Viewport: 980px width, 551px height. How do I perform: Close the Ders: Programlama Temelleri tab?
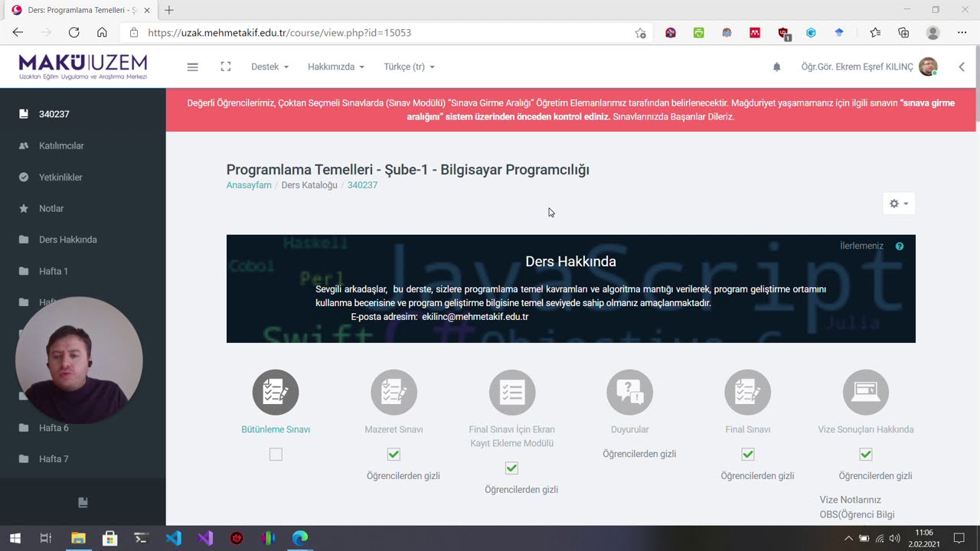[x=147, y=10]
